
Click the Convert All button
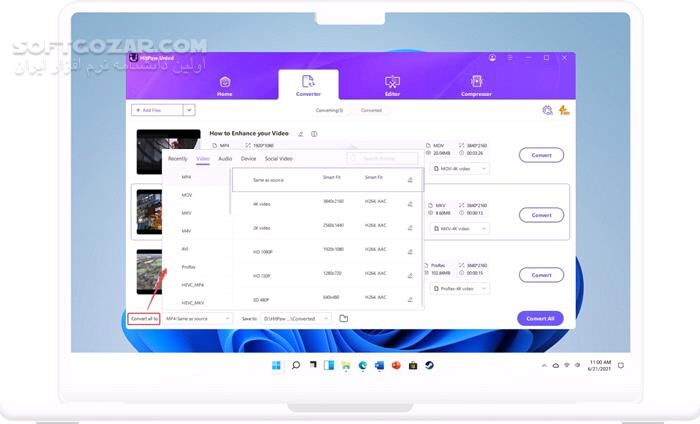coord(540,319)
